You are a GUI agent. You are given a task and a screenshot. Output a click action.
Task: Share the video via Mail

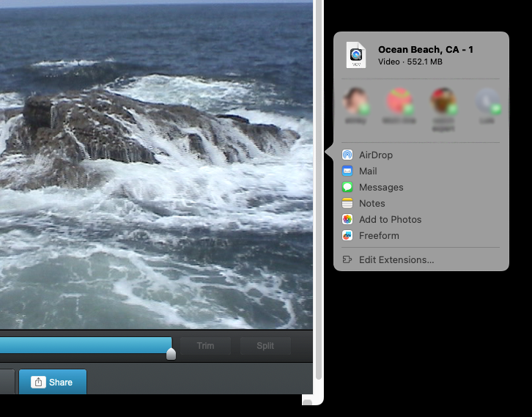(367, 171)
